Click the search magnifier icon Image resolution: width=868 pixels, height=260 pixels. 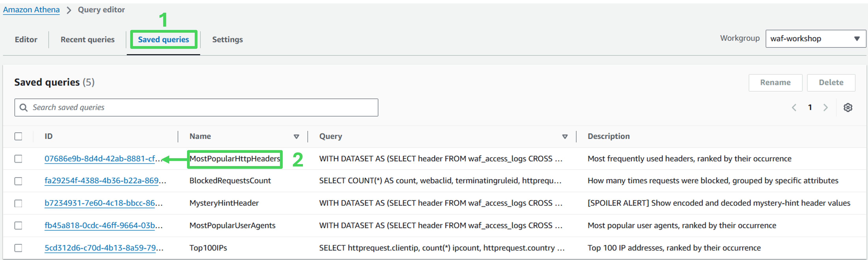click(23, 107)
